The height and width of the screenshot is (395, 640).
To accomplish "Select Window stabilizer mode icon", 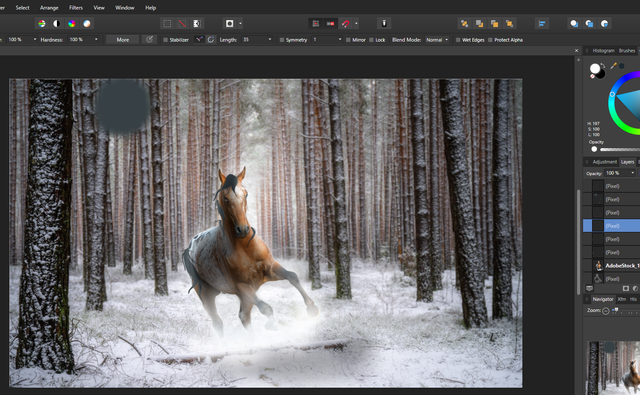I will [x=211, y=40].
